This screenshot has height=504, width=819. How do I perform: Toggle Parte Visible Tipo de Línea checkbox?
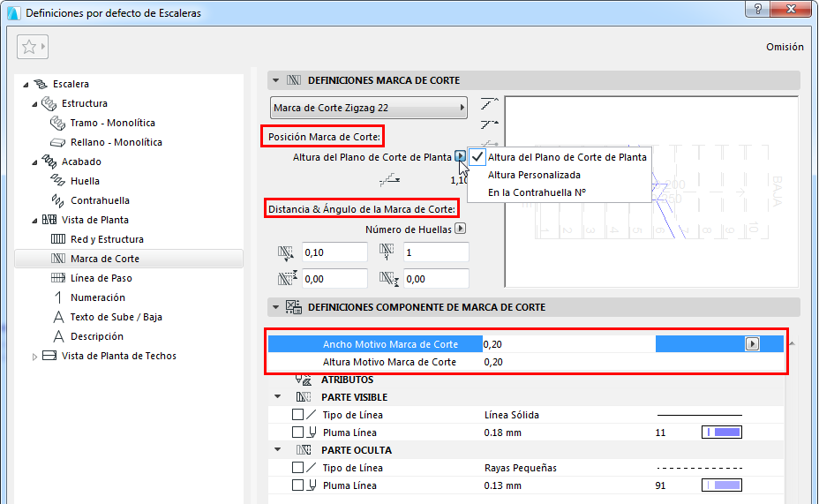[297, 415]
